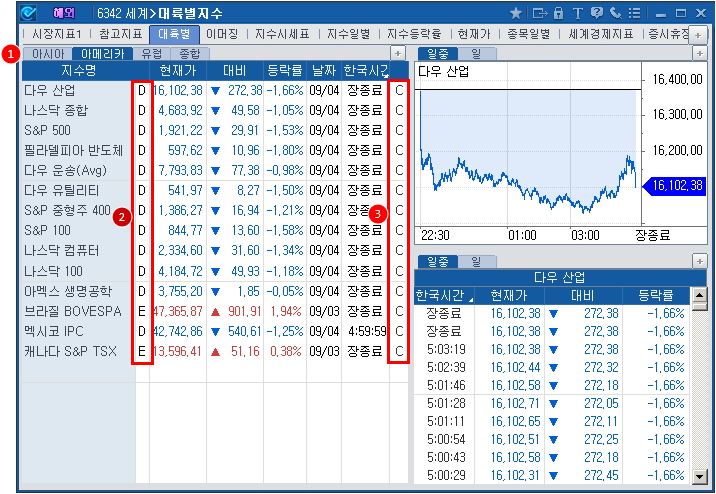Select the 필라델피아 반도체 index row
This screenshot has height=494, width=716.
coord(215,150)
